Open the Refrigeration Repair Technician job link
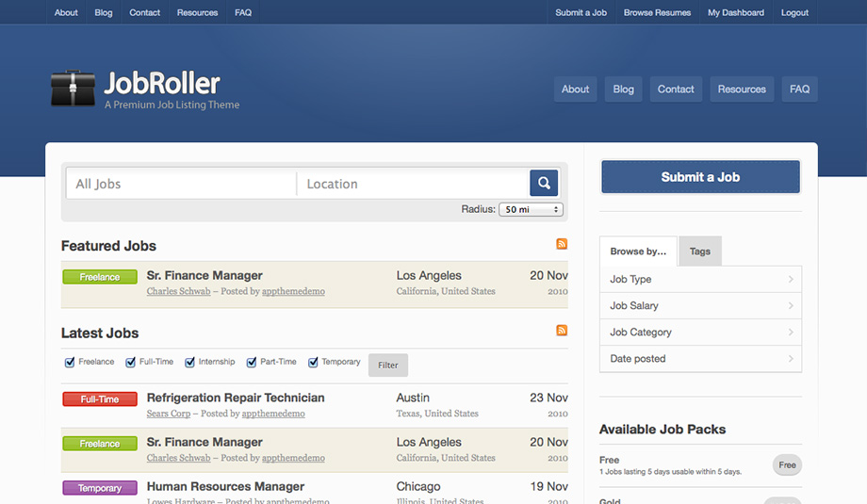Viewport: 867px width, 504px height. click(x=236, y=398)
